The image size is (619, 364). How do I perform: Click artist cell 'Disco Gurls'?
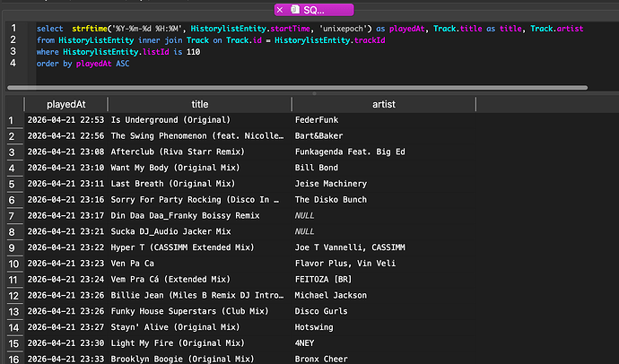384,311
